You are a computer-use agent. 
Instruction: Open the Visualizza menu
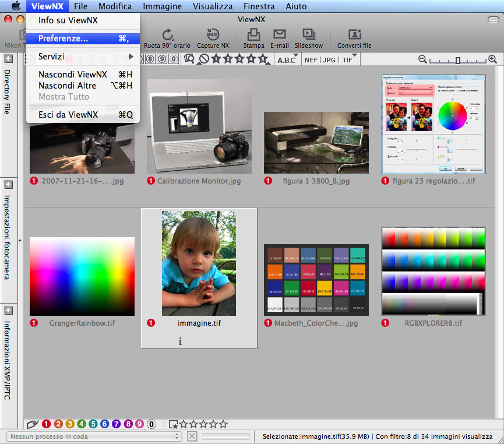pos(213,6)
